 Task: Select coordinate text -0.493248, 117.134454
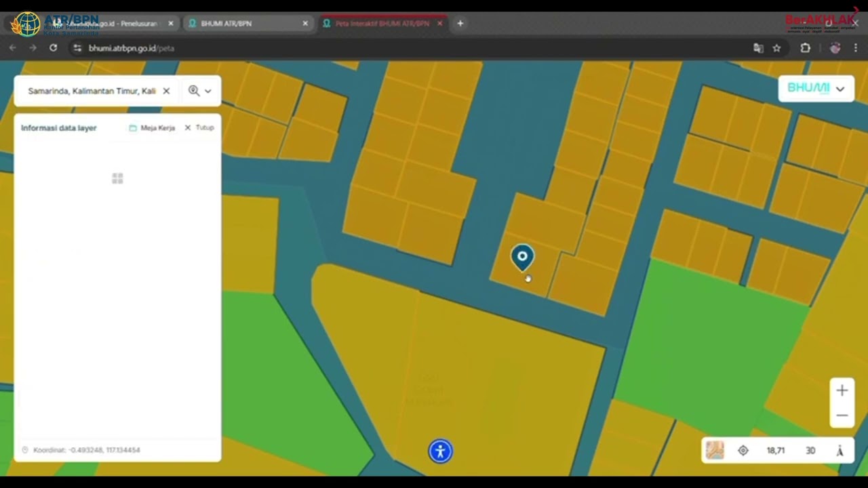coord(104,450)
